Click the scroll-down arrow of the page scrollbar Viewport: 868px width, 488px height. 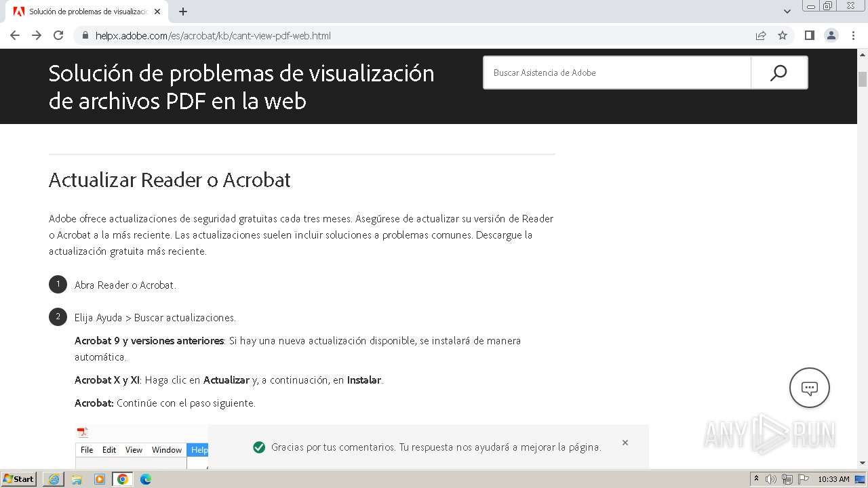pyautogui.click(x=863, y=463)
